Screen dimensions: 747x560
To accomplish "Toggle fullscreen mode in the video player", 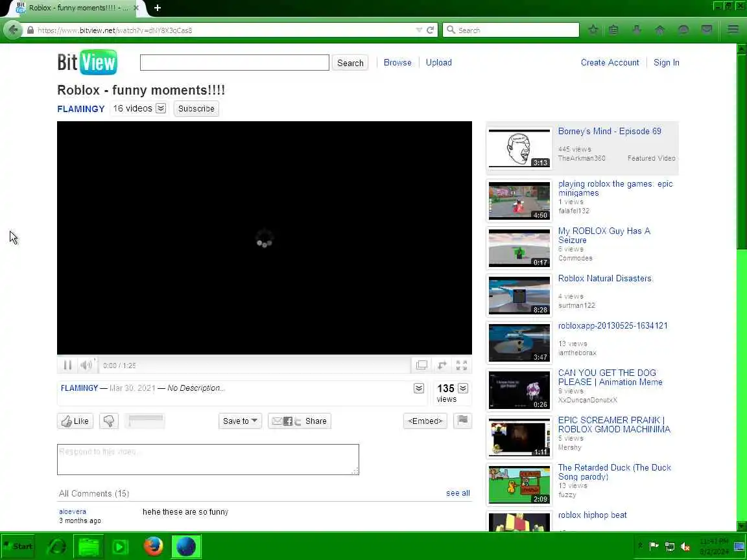I will pos(462,366).
